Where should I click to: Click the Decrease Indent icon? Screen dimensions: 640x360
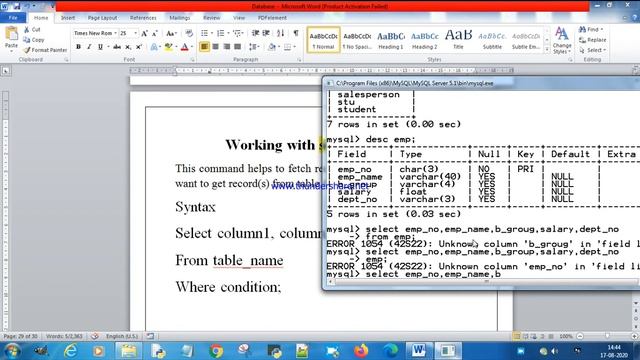point(256,33)
